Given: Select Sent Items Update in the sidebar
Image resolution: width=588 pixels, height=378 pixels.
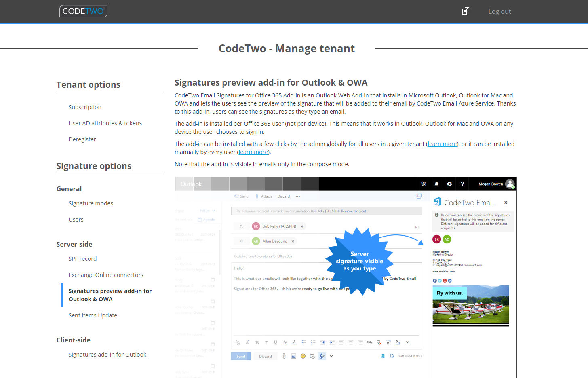Looking at the screenshot, I should click(93, 315).
